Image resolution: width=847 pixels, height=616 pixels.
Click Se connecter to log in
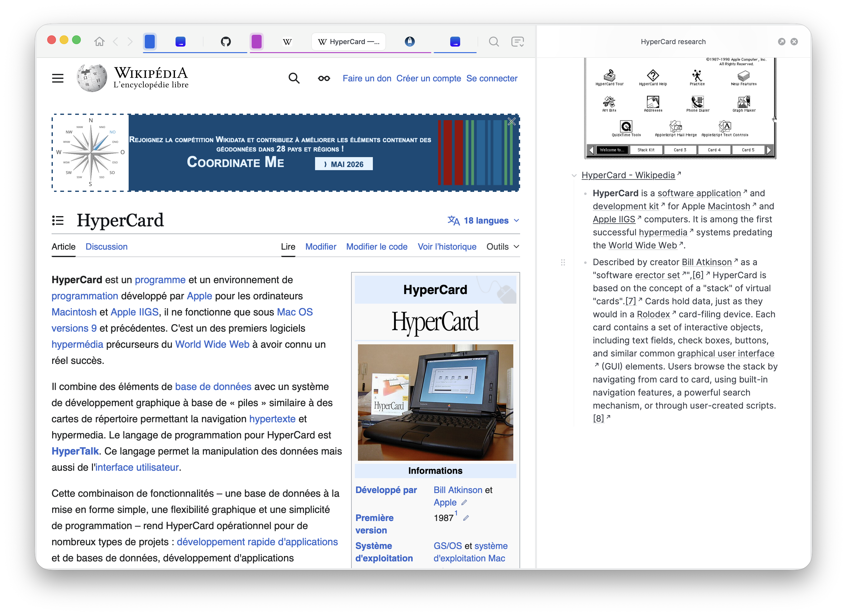(492, 78)
